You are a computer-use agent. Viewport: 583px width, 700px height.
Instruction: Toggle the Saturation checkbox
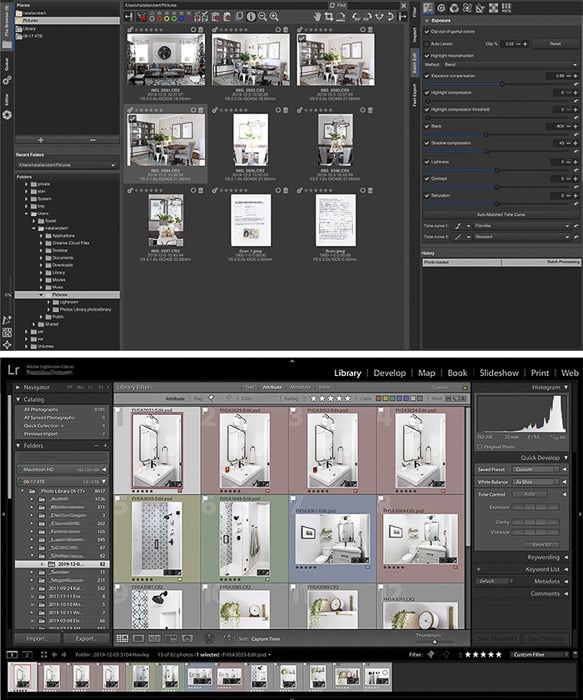click(427, 196)
